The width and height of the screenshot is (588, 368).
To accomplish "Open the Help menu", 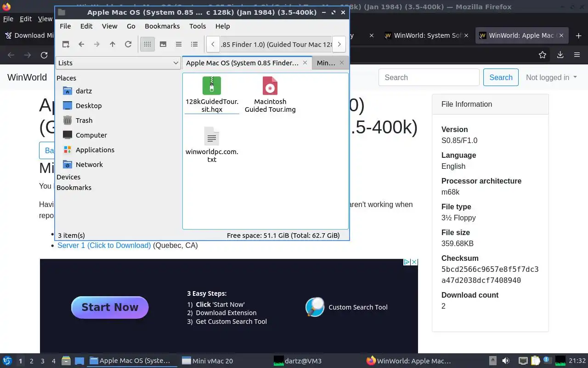I will click(x=222, y=26).
